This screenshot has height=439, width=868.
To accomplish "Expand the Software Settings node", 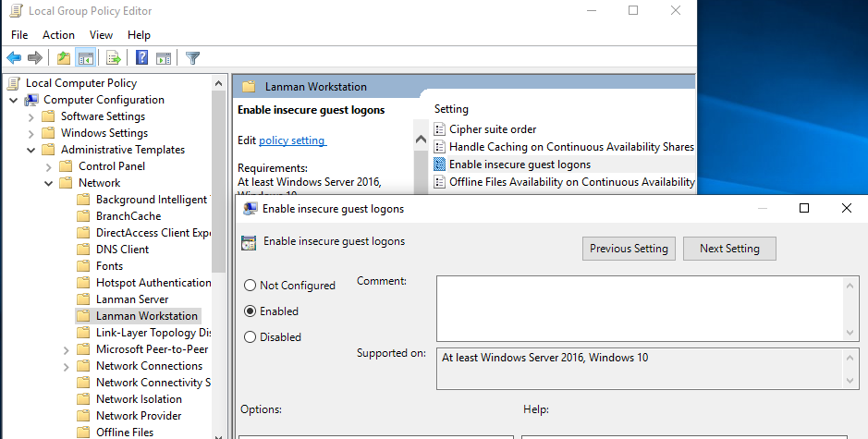I will (x=31, y=116).
